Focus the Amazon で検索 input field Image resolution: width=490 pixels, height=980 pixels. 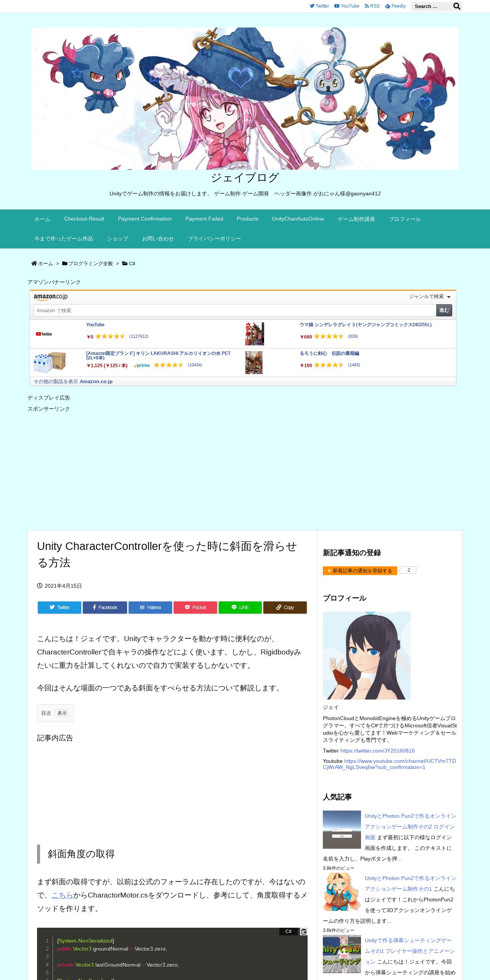point(235,310)
